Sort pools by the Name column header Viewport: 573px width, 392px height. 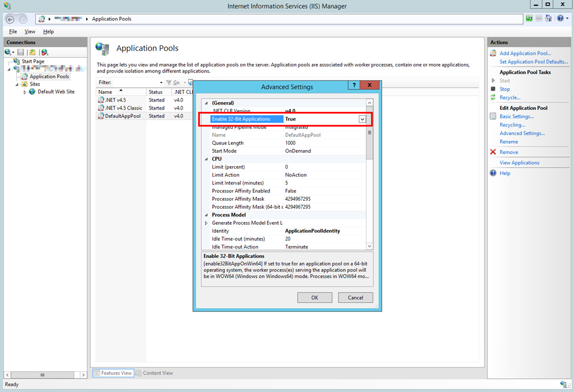[x=121, y=92]
